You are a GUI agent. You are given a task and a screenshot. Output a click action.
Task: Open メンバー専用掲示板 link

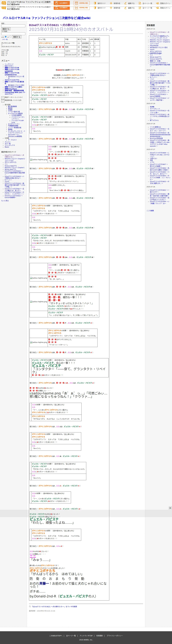[x=15, y=128]
